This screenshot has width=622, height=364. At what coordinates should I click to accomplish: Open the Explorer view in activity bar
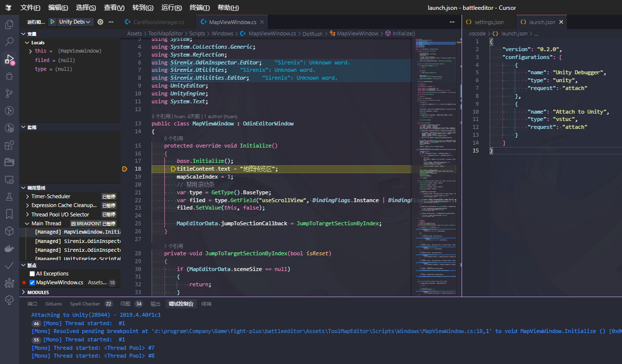(x=9, y=24)
